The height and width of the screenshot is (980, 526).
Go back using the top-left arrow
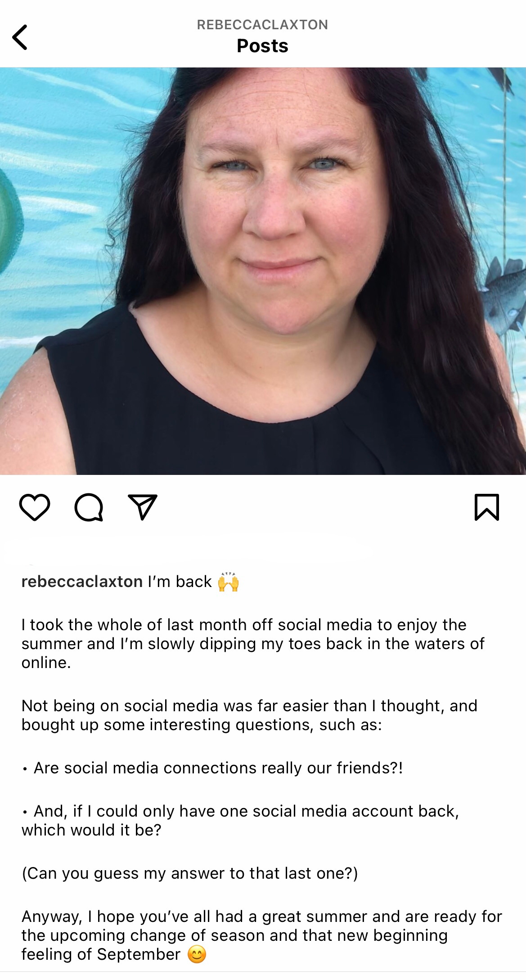click(20, 37)
